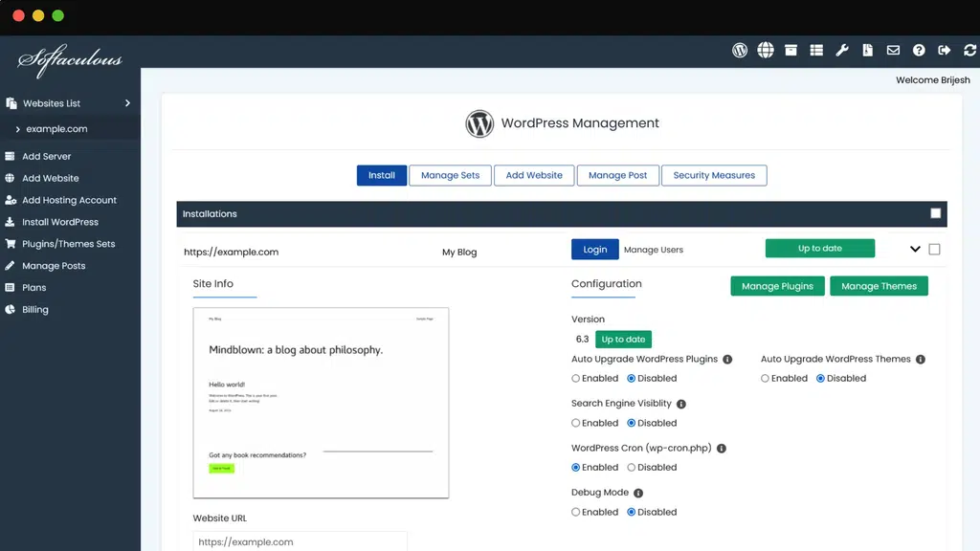Screen dimensions: 980x551
Task: Open the Add Website tab
Action: pyautogui.click(x=534, y=176)
